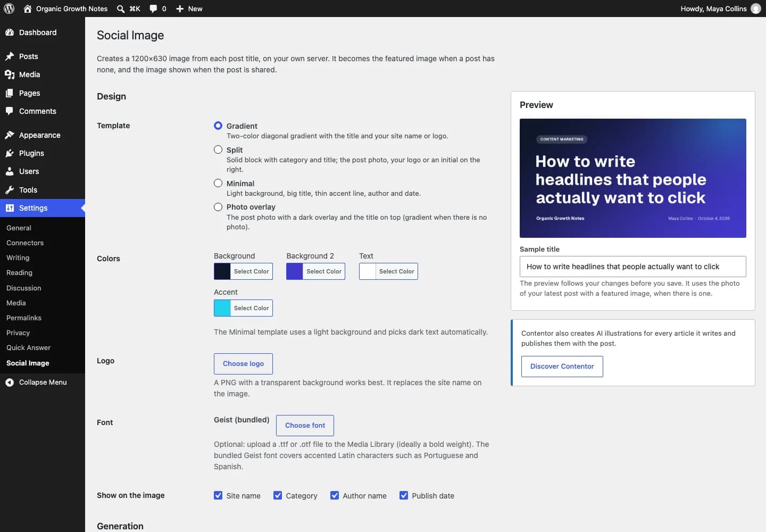The image size is (766, 532).
Task: Open the comments bubble in the admin bar
Action: (153, 9)
